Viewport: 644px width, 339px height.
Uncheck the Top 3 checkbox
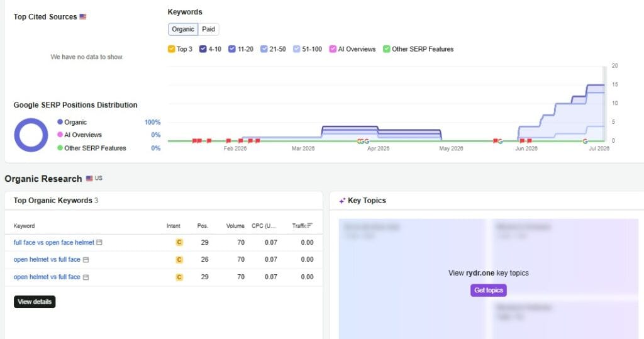[171, 49]
